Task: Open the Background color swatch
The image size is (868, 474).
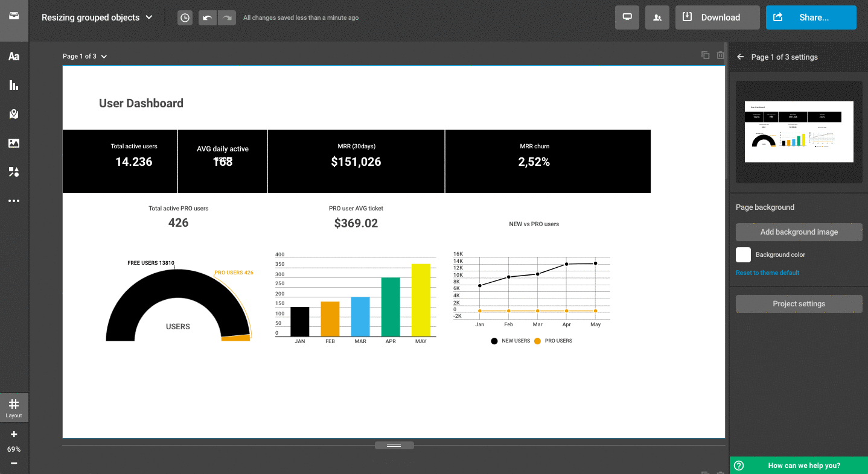Action: point(743,254)
